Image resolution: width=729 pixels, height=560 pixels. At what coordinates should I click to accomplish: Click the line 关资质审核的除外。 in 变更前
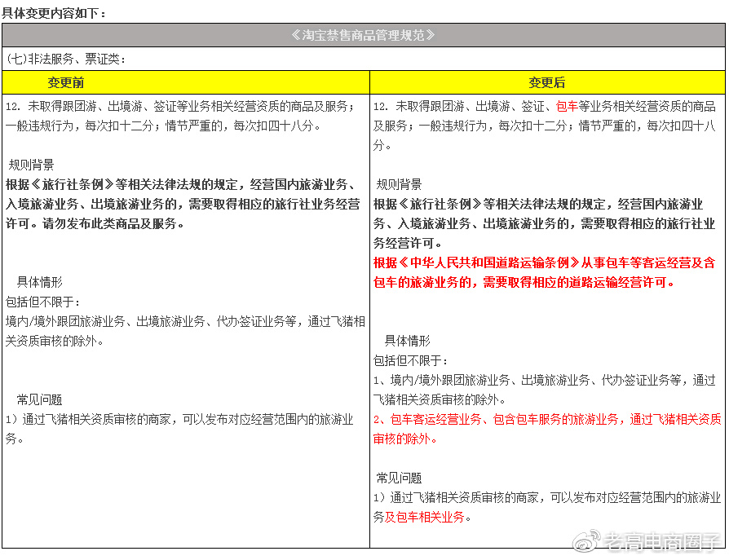(x=55, y=341)
